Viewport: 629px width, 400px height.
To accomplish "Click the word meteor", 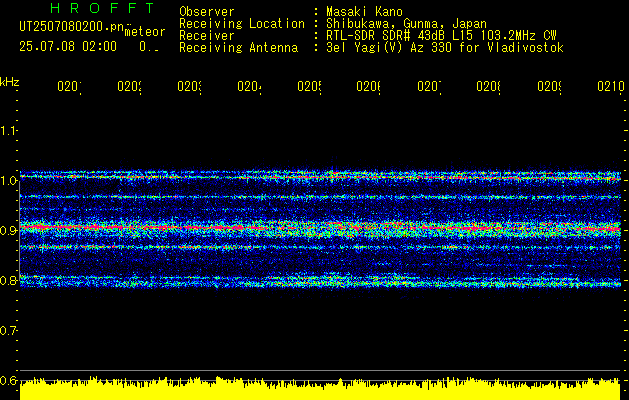I will click(145, 32).
